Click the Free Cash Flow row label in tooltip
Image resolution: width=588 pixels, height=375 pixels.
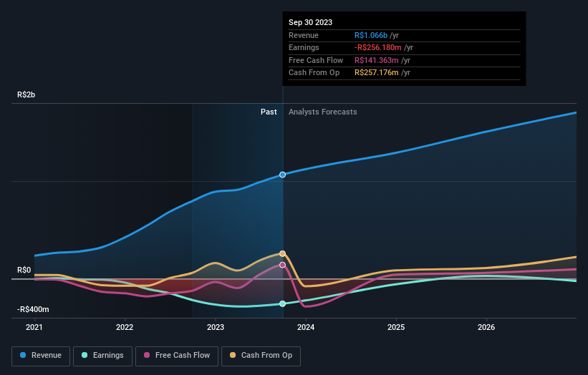click(x=316, y=60)
